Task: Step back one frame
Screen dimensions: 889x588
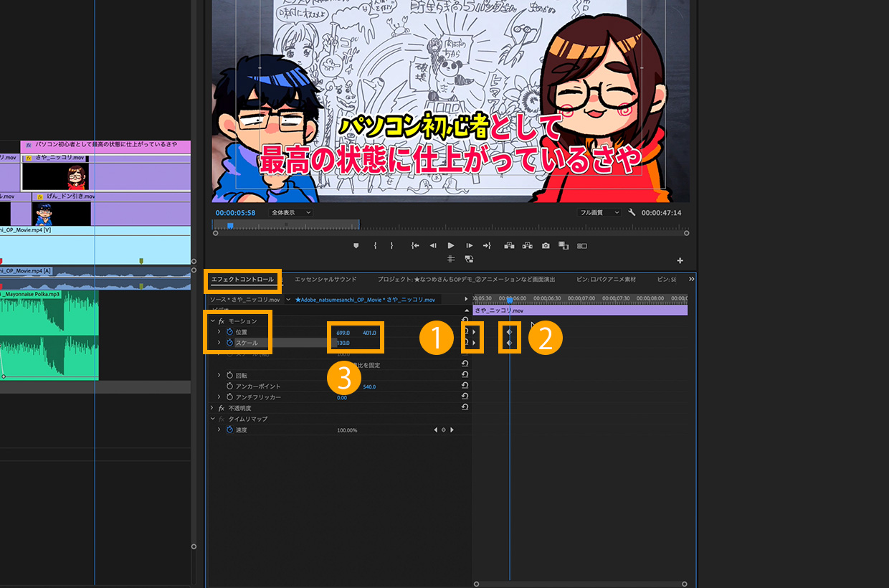Action: click(x=433, y=246)
